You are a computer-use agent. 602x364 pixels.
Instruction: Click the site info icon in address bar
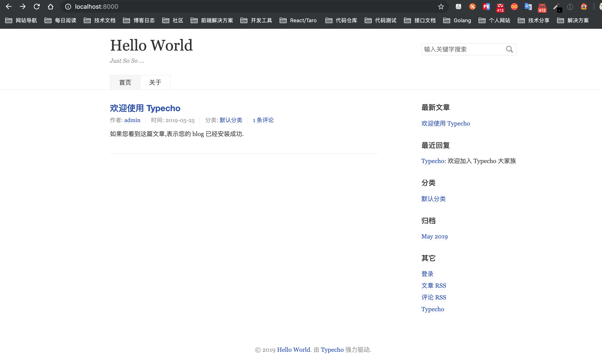pyautogui.click(x=67, y=7)
